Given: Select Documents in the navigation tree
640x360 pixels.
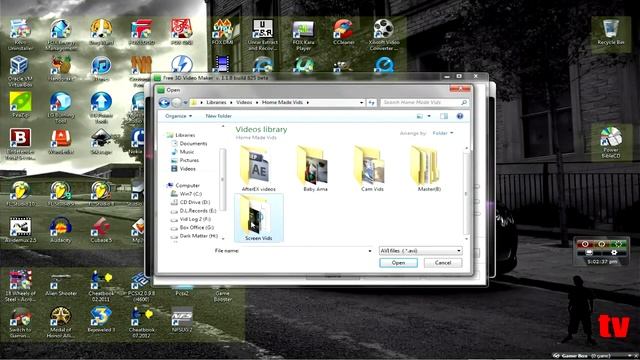Looking at the screenshot, I should tap(193, 144).
